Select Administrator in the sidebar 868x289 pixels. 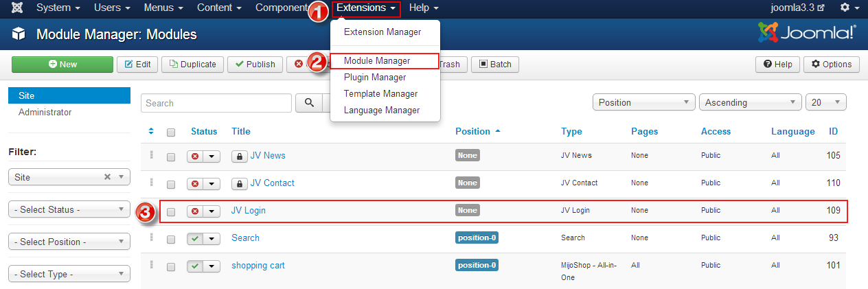(45, 113)
